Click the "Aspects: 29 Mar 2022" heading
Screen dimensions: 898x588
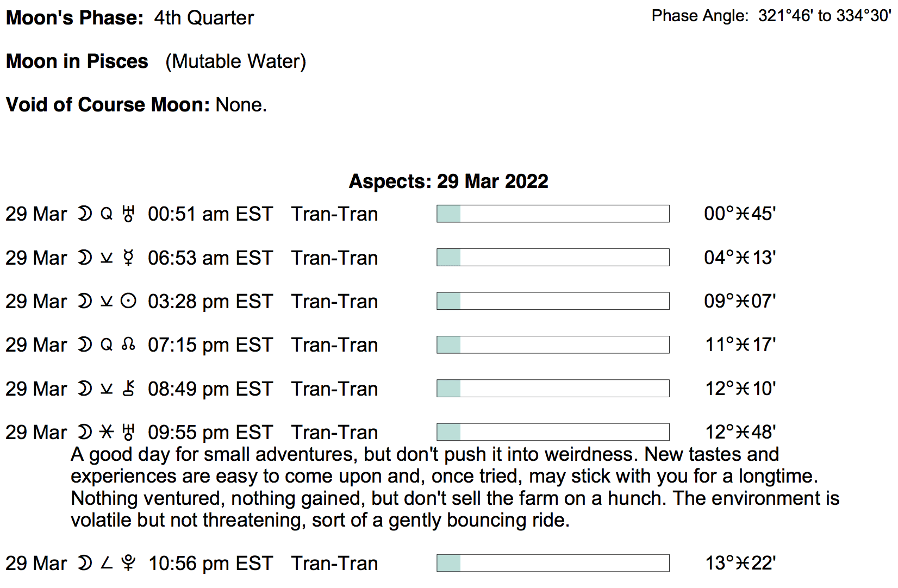pos(448,181)
